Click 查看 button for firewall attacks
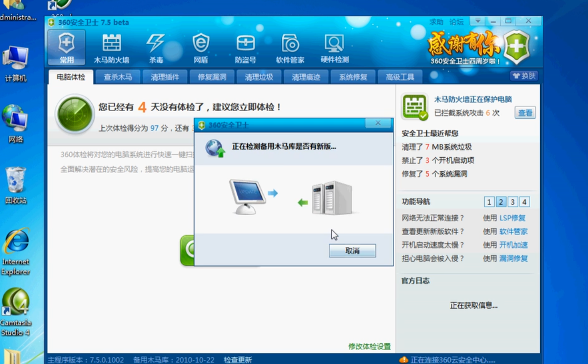Screen dimensions: 588x364 (525, 113)
